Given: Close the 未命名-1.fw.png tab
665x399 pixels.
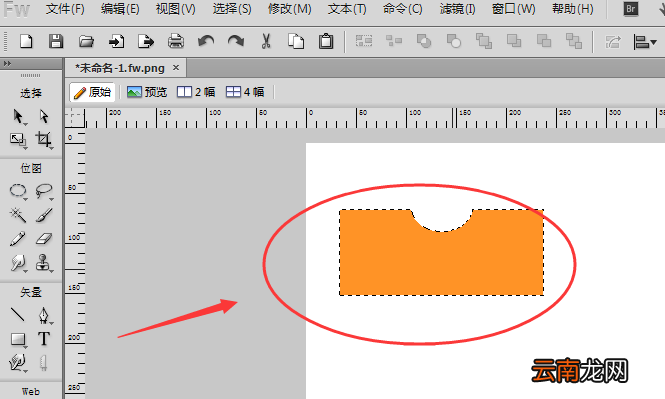Looking at the screenshot, I should [176, 67].
